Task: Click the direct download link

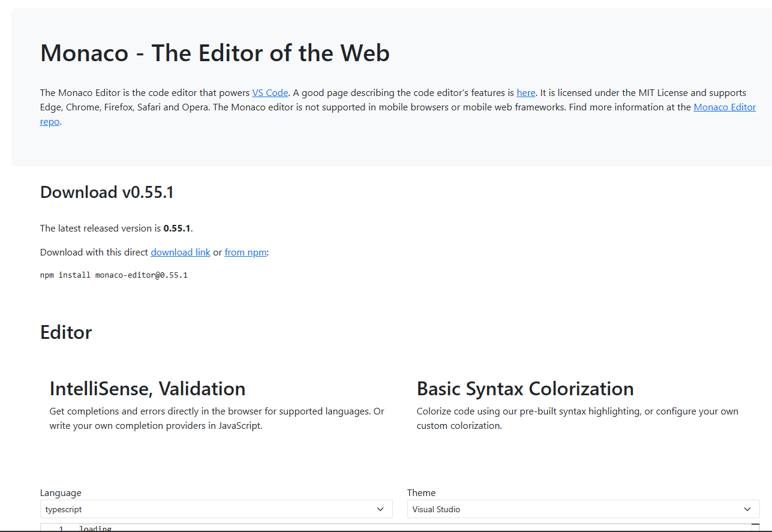Action: [180, 252]
